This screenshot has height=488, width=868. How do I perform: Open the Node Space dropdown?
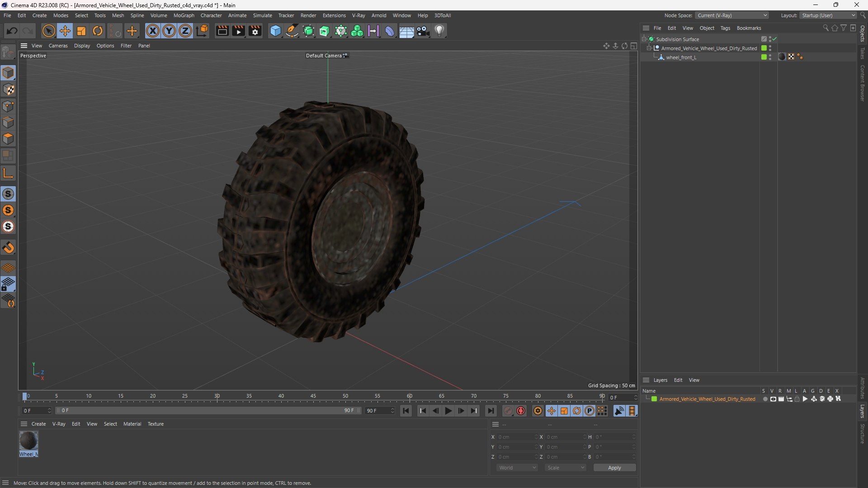pos(731,15)
